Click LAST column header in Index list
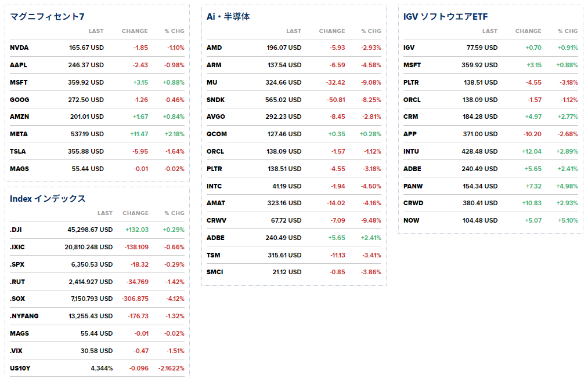588x378 pixels. [x=105, y=213]
